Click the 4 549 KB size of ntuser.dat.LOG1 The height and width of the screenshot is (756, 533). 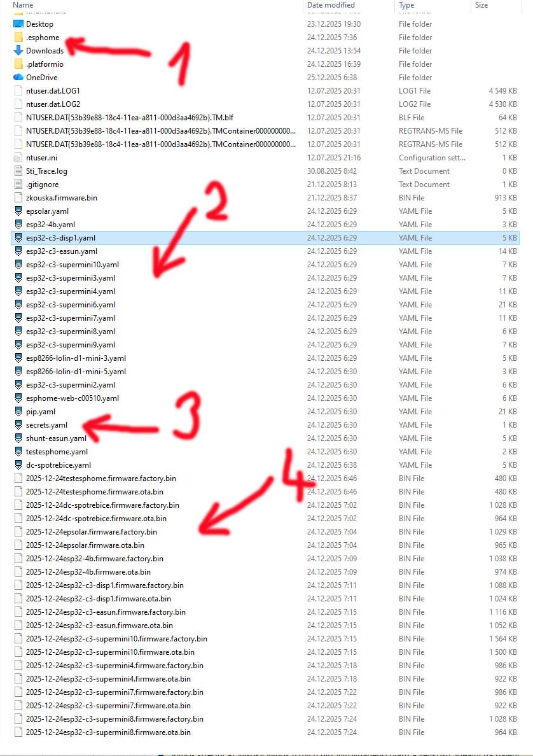click(502, 90)
